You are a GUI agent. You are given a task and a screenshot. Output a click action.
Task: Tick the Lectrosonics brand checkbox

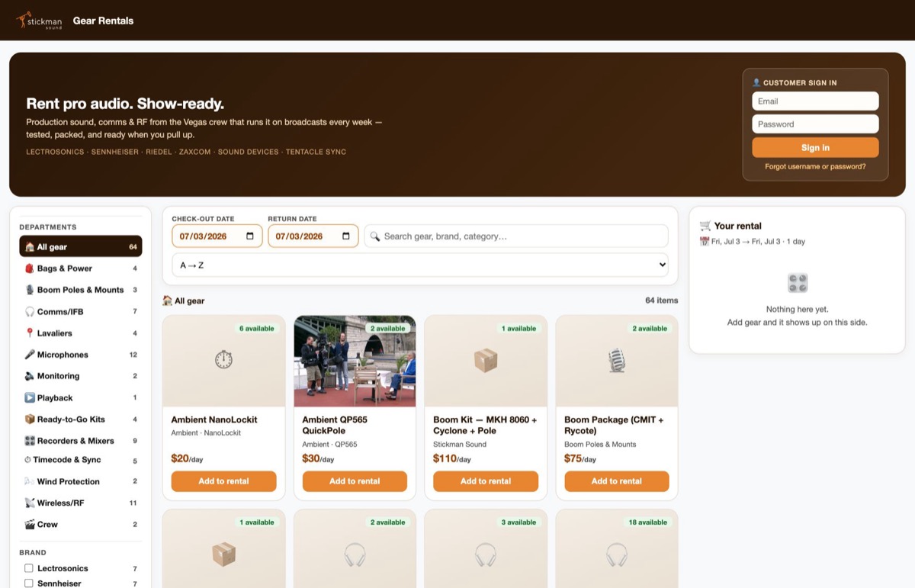tap(29, 568)
